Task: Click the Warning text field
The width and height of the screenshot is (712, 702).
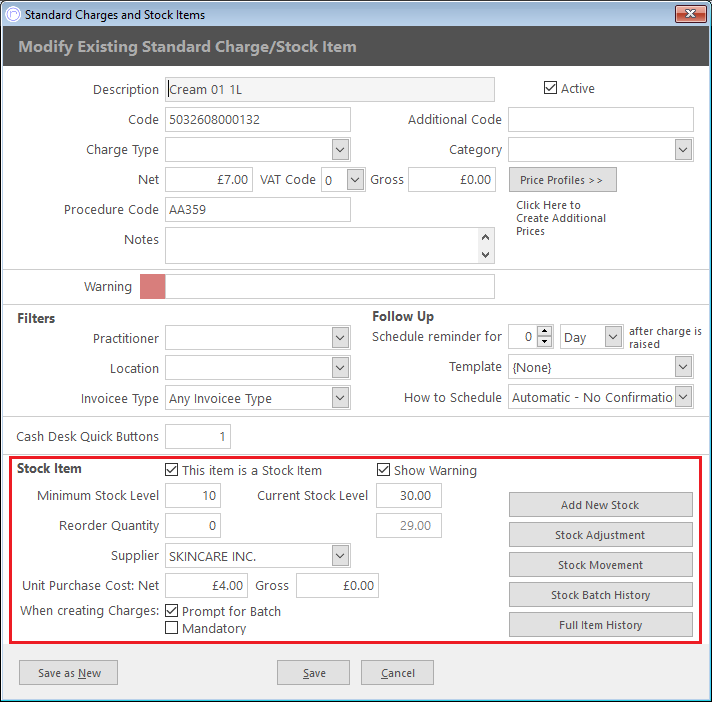Action: pos(330,287)
